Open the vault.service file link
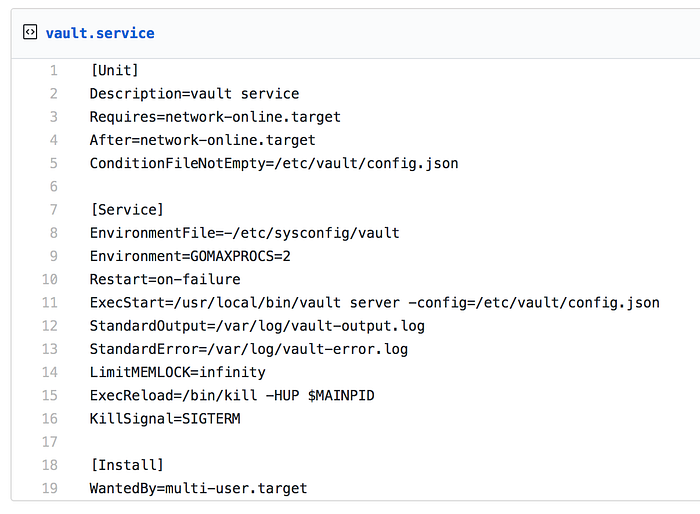This screenshot has width=700, height=514. tap(100, 33)
